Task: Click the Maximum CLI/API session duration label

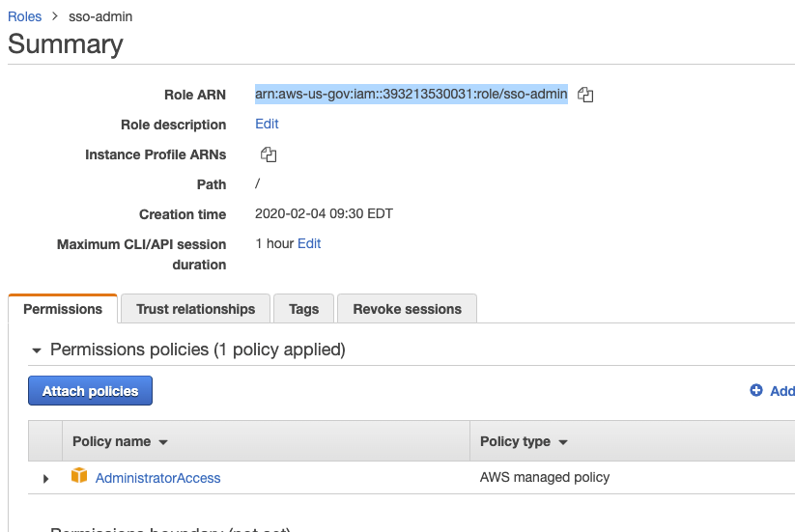Action: pos(141,254)
